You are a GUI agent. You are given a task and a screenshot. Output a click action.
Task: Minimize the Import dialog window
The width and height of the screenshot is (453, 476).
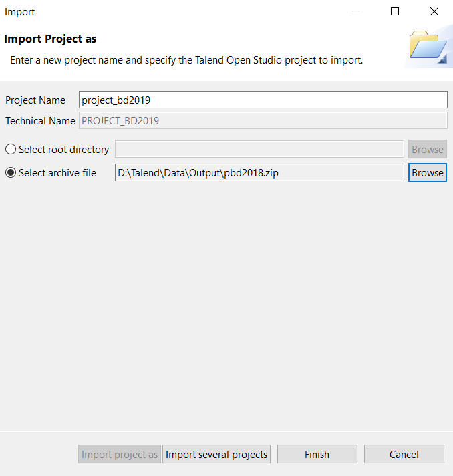pos(356,11)
